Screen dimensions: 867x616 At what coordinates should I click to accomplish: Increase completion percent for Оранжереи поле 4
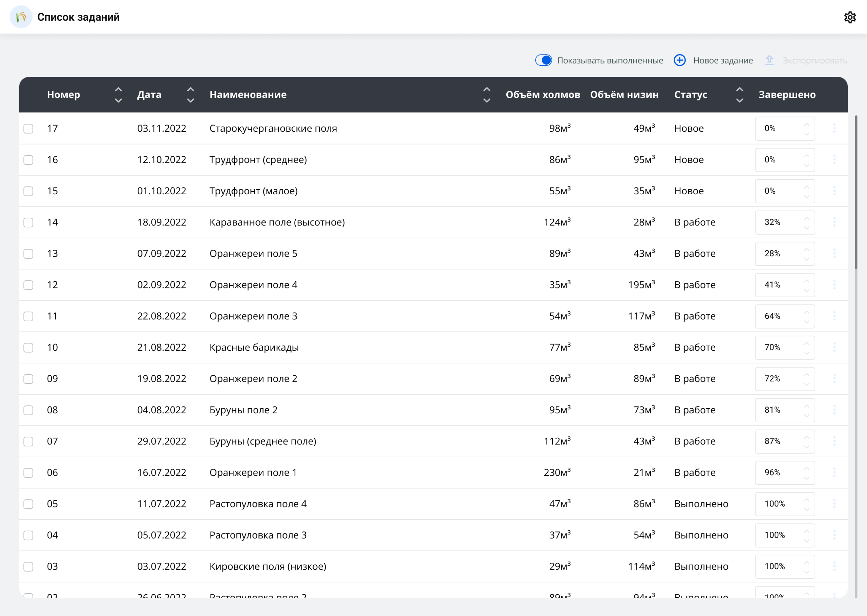click(x=807, y=281)
